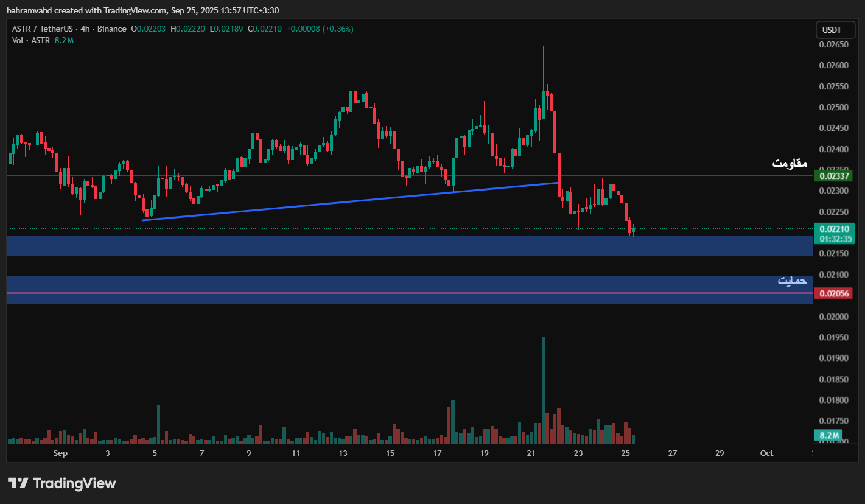The image size is (865, 504).
Task: Click the حمایت support text label
Action: pos(792,281)
